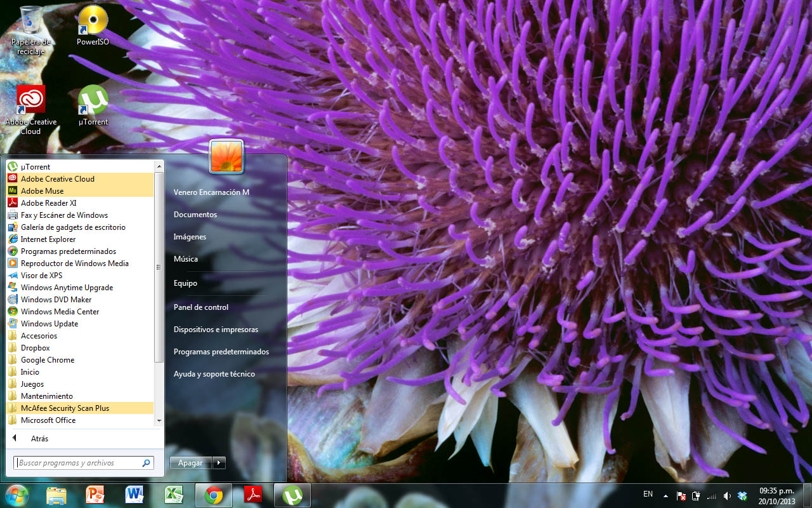812x508 pixels.
Task: Open Documentos from the Start menu
Action: click(195, 215)
